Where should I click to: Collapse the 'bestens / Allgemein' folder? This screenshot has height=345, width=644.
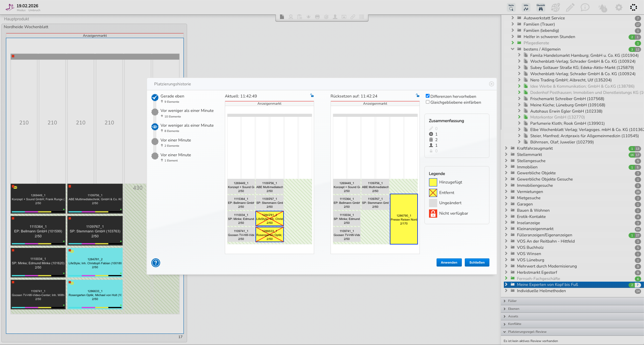click(512, 49)
